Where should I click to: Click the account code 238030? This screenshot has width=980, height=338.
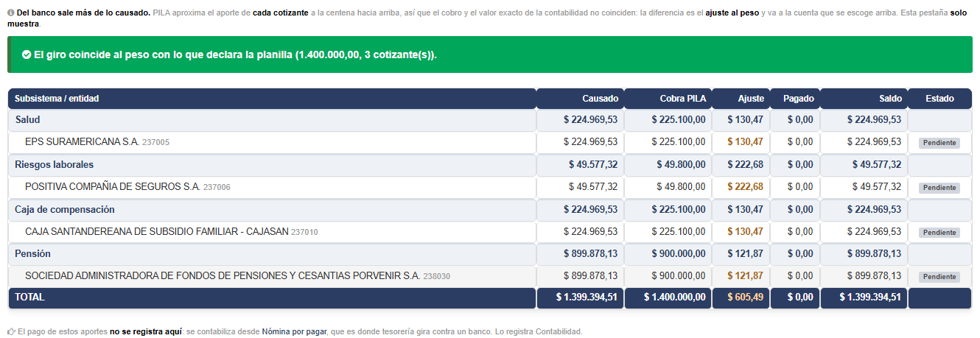tap(436, 277)
